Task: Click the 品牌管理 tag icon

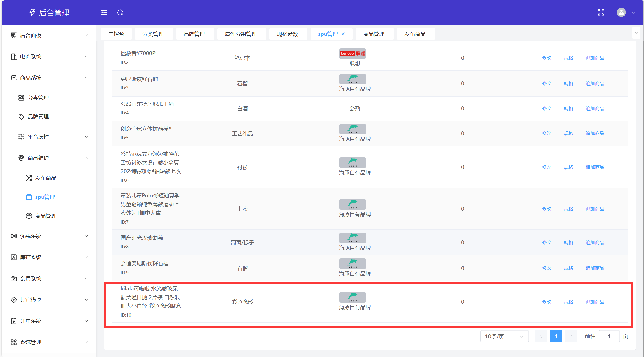Action: tap(21, 117)
